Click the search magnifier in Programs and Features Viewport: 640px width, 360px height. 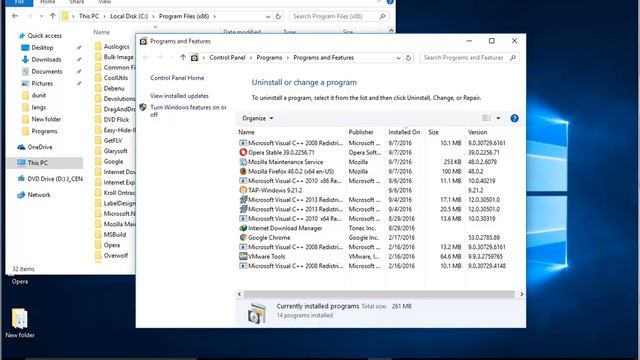[x=513, y=58]
